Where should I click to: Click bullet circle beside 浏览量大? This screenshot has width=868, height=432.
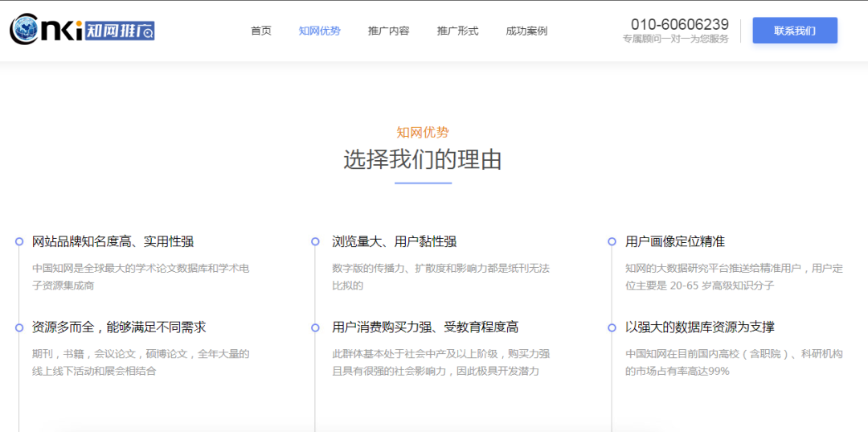pos(316,241)
